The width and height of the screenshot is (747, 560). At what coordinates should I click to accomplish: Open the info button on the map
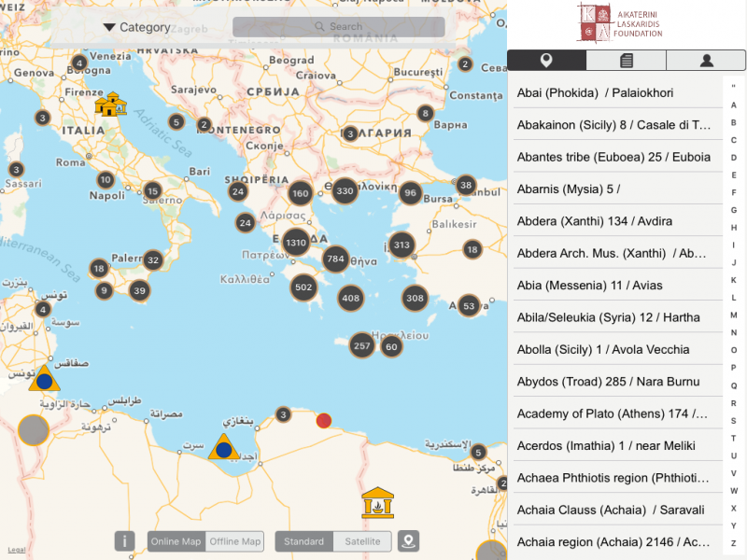[125, 541]
